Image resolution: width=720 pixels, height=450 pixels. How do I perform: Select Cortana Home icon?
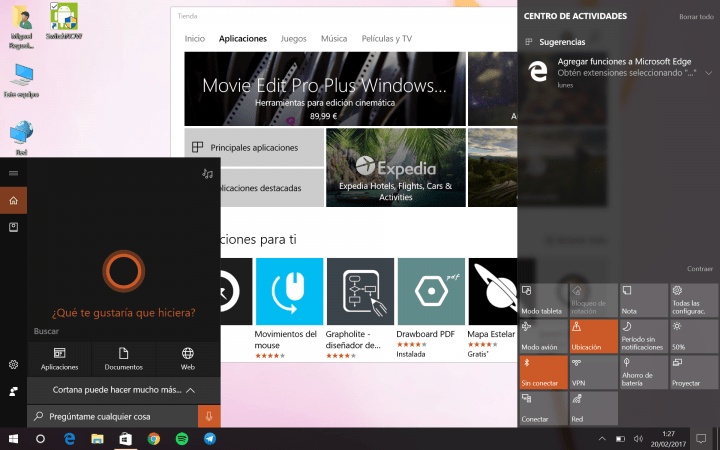point(13,200)
